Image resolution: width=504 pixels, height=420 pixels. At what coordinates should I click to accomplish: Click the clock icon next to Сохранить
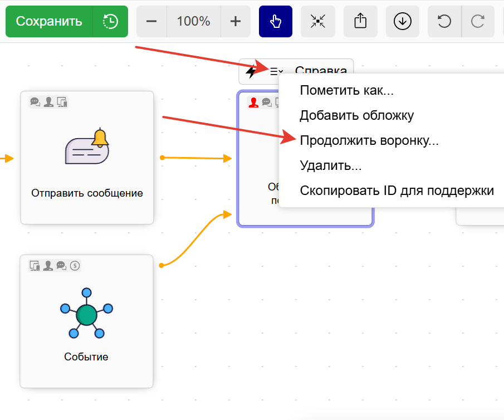[x=110, y=21]
